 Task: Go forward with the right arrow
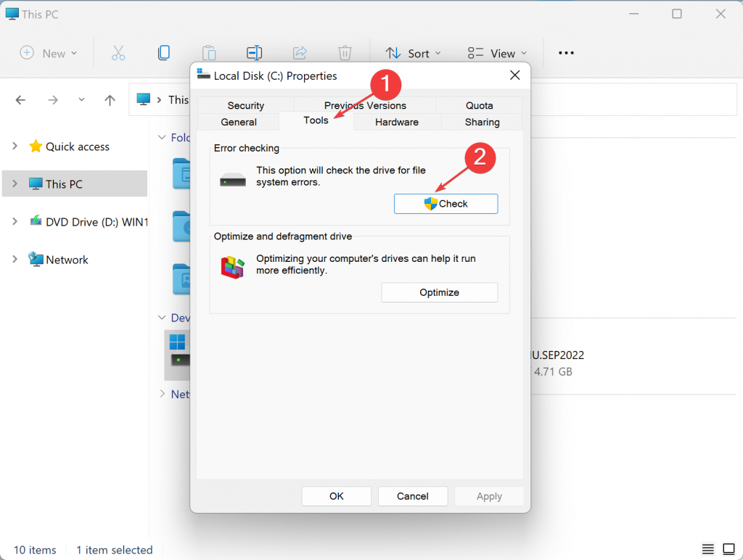(x=53, y=100)
